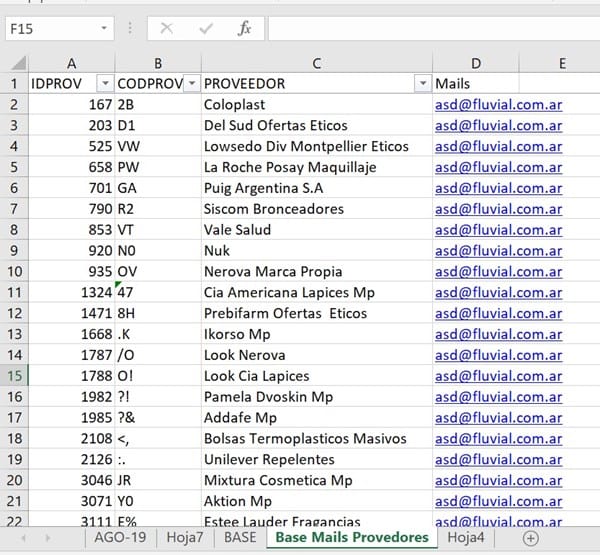Select IDPROV cell with value 167
600x555 pixels.
(x=72, y=105)
